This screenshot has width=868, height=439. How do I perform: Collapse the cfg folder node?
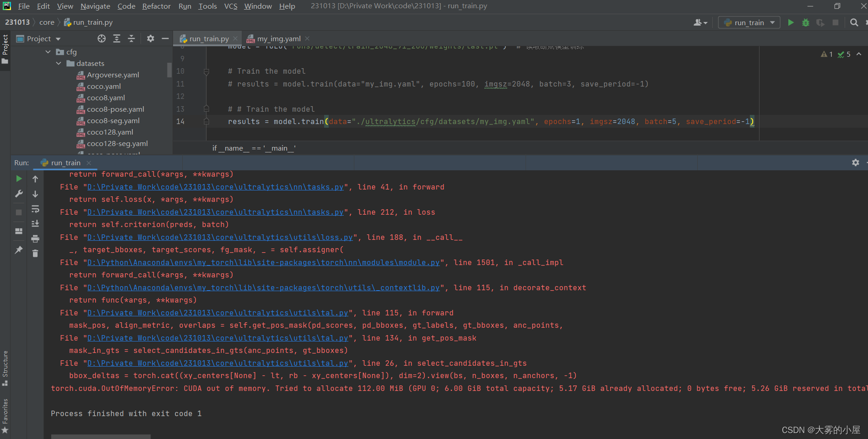click(x=48, y=52)
